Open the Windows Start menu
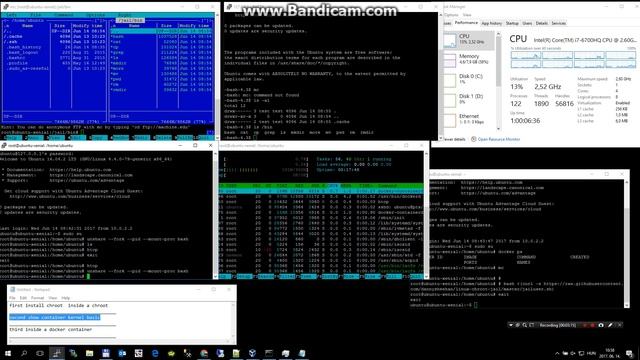Image resolution: width=640 pixels, height=360 pixels. click(x=8, y=353)
